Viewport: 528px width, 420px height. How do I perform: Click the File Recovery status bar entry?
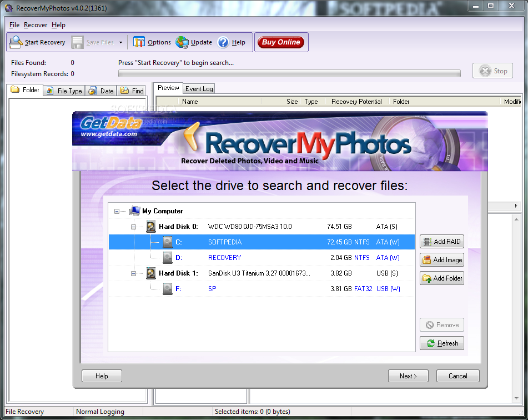[x=24, y=412]
